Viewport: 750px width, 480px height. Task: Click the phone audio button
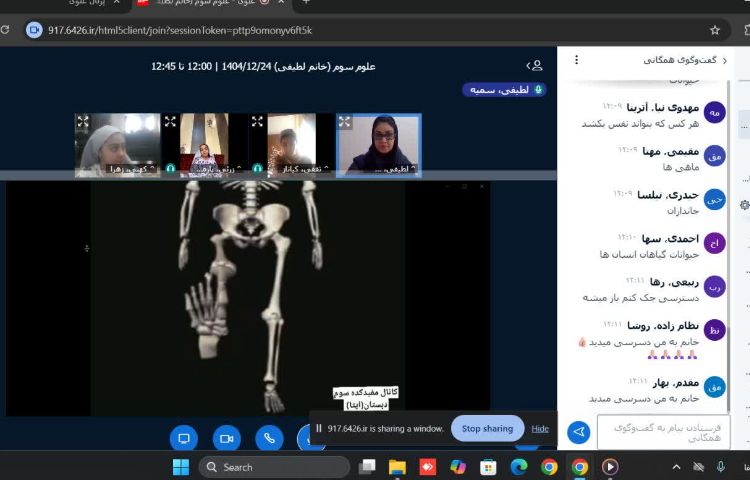(269, 438)
